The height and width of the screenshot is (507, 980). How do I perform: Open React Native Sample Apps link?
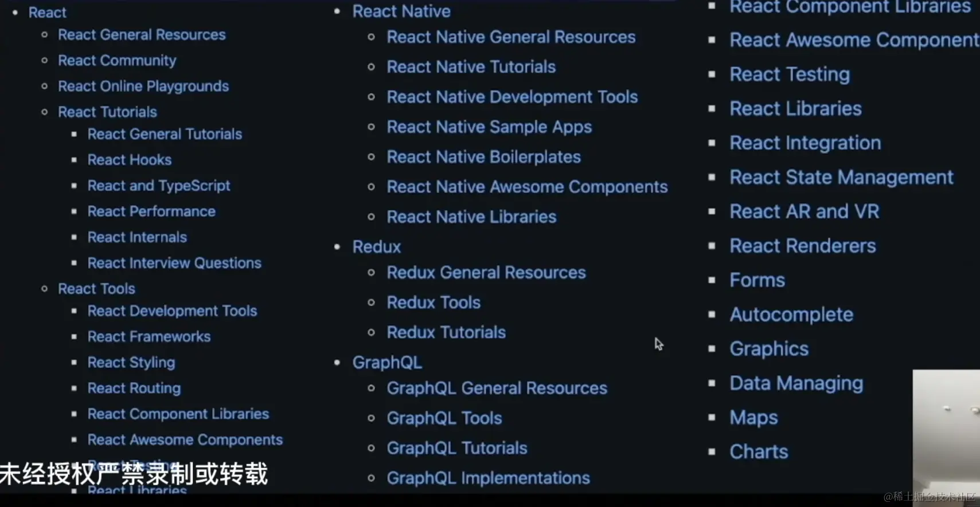click(x=489, y=127)
